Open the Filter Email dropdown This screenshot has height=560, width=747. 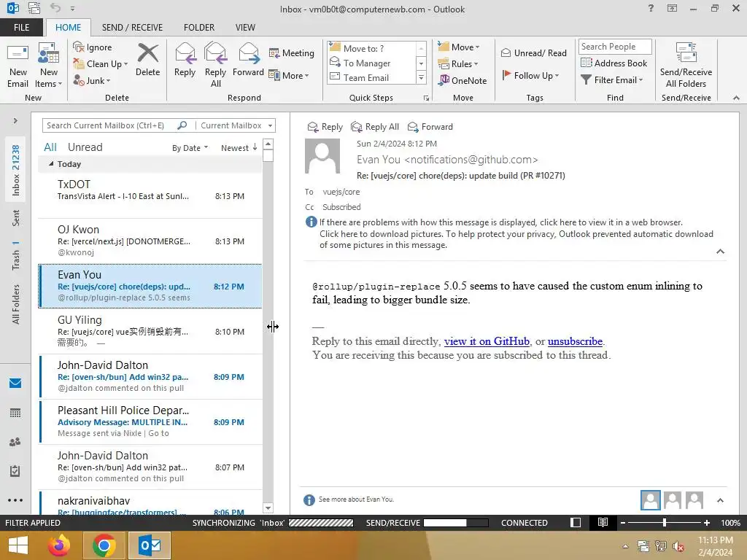click(x=612, y=80)
